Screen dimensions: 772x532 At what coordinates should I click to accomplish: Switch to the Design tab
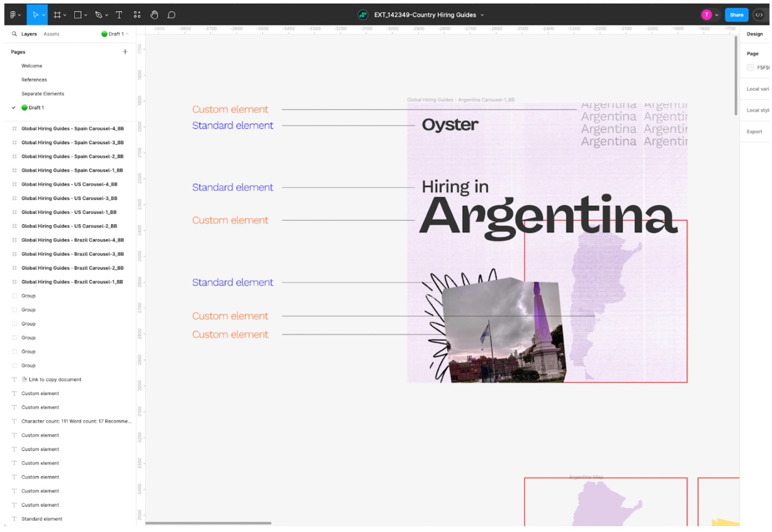[x=754, y=34]
